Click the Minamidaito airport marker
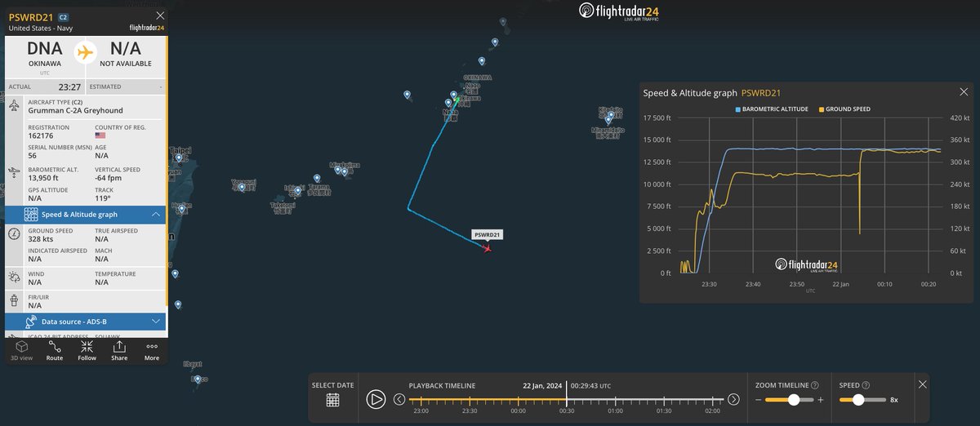The width and height of the screenshot is (980, 426). [x=608, y=120]
